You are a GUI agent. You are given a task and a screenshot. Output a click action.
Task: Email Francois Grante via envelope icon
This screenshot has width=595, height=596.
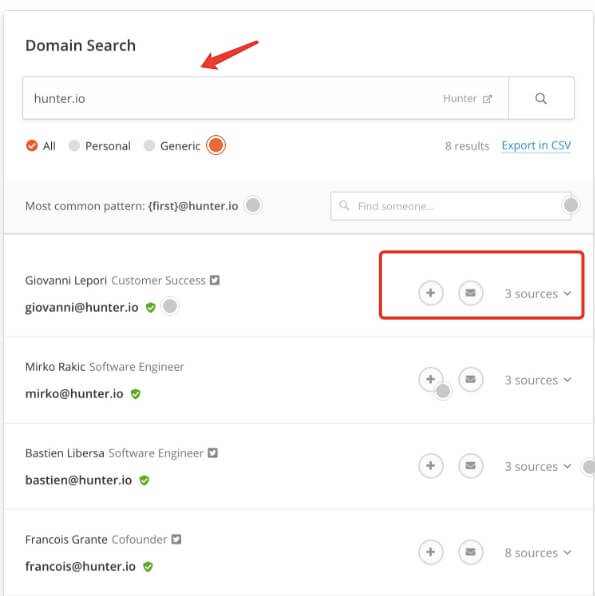pos(471,552)
